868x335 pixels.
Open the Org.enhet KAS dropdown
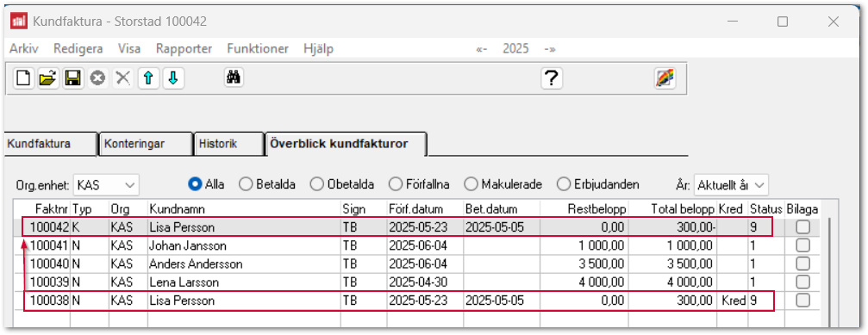coord(106,184)
